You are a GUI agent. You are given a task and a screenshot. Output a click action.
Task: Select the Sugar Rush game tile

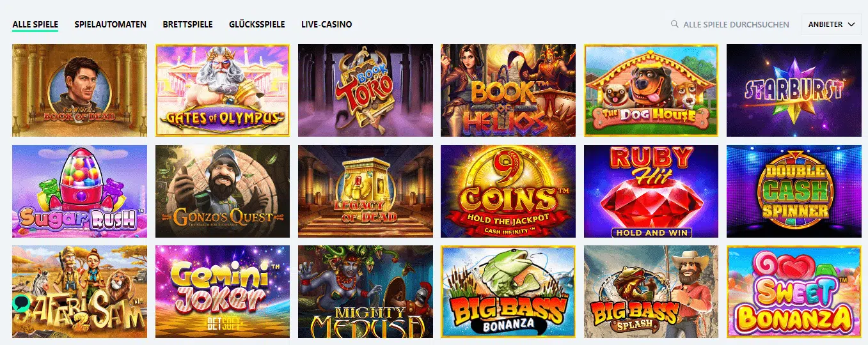(x=79, y=191)
